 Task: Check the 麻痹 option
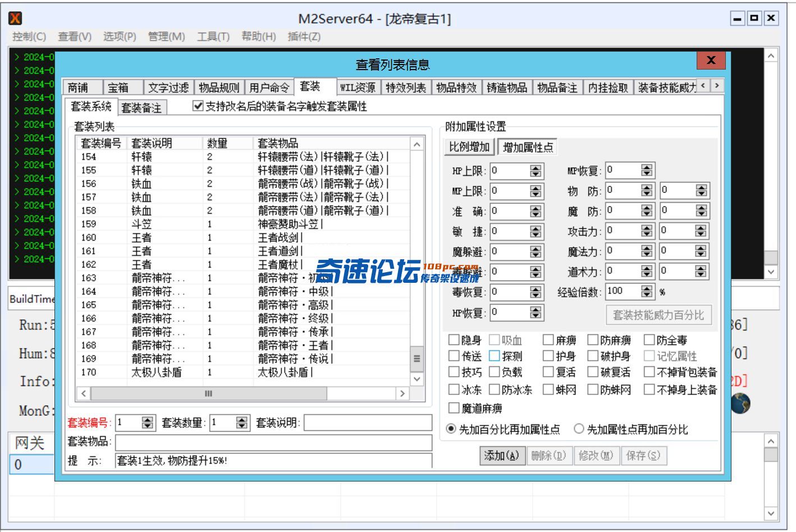pos(548,340)
